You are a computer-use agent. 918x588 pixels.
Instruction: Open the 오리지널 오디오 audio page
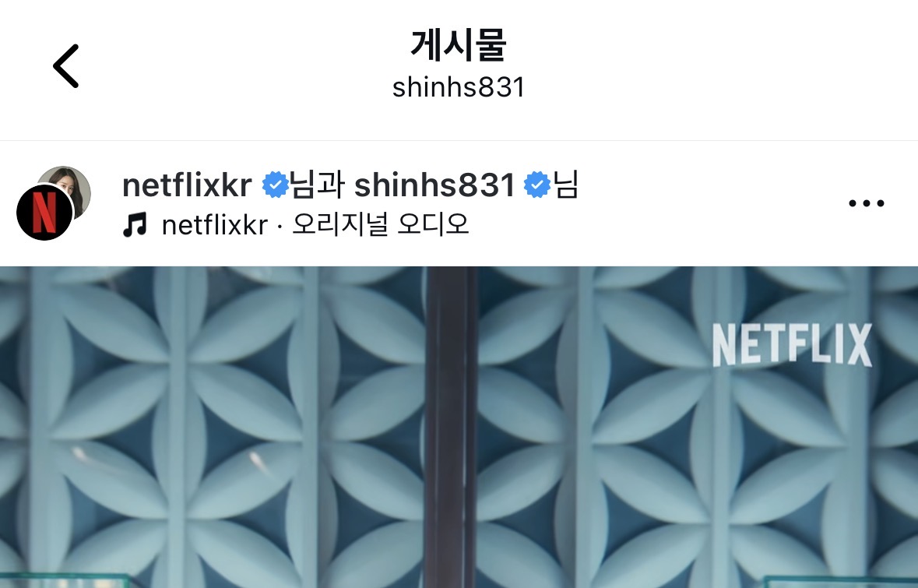tap(381, 224)
